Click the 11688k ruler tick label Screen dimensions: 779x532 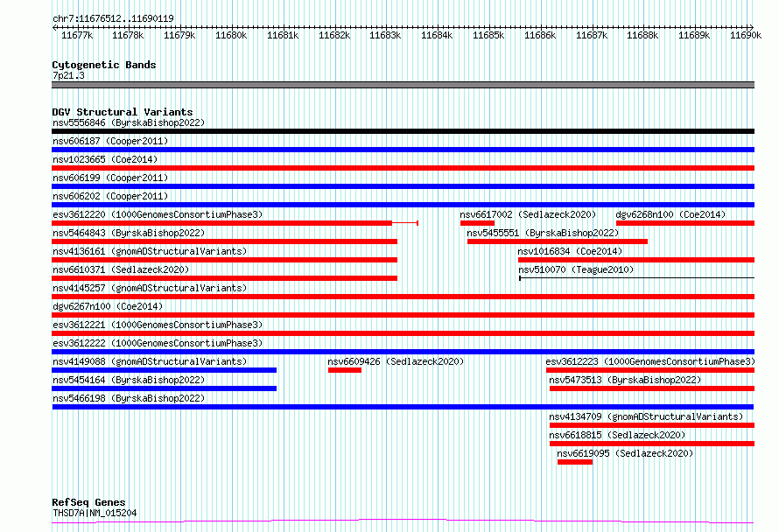[x=642, y=35]
